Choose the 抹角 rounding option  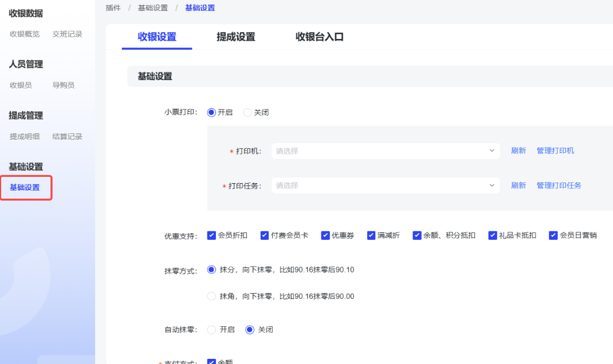pos(211,296)
